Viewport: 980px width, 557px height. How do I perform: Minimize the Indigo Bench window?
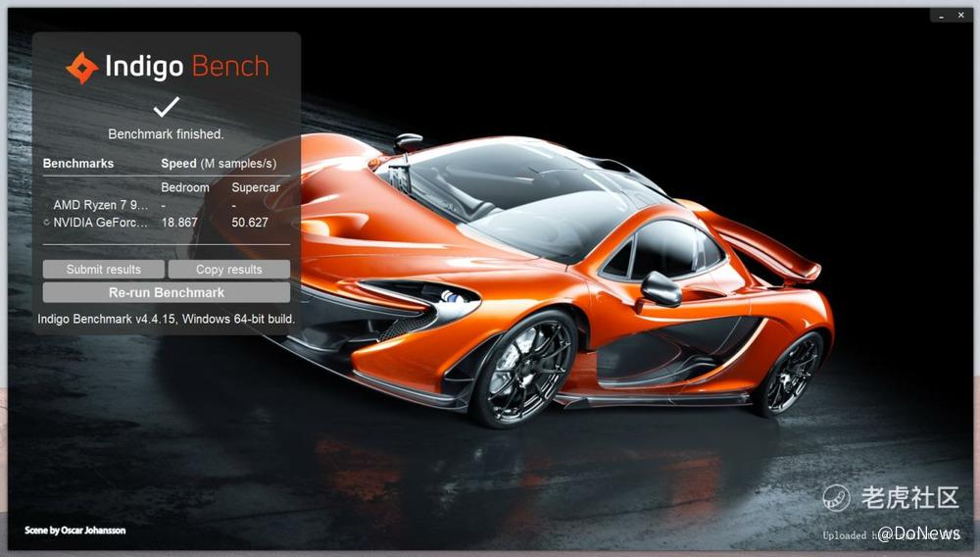(x=941, y=16)
